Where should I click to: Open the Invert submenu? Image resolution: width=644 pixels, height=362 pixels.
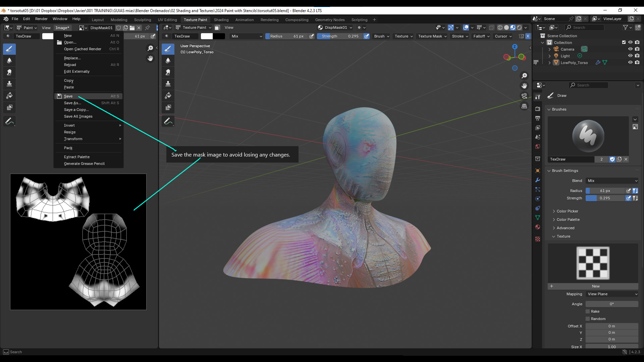click(x=89, y=125)
